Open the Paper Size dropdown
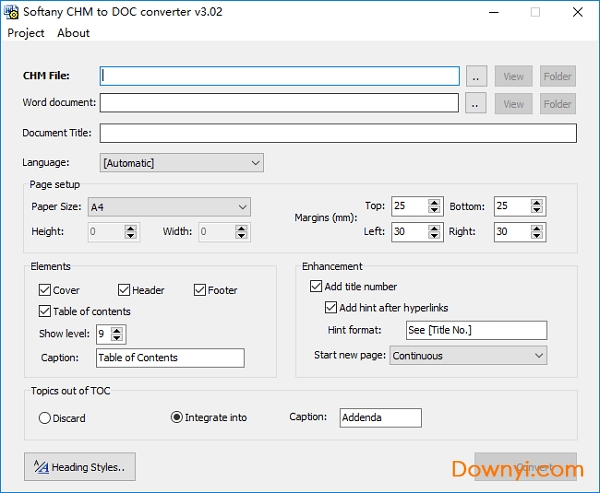600x493 pixels. [242, 207]
